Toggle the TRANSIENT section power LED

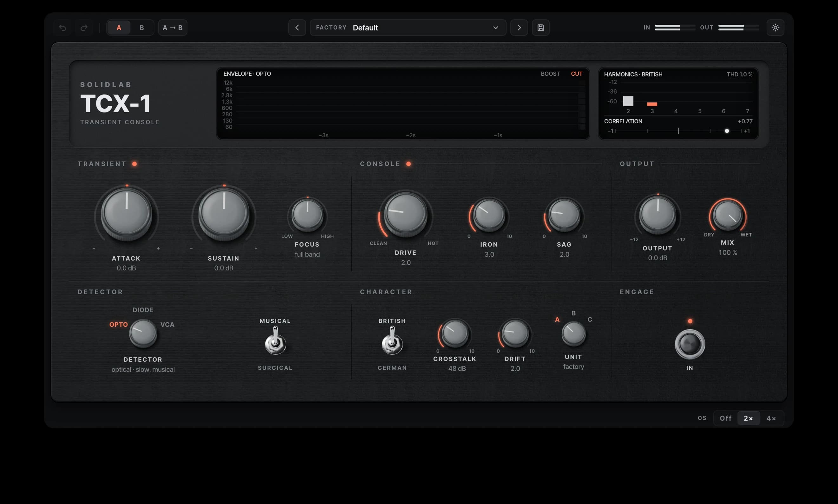click(134, 164)
